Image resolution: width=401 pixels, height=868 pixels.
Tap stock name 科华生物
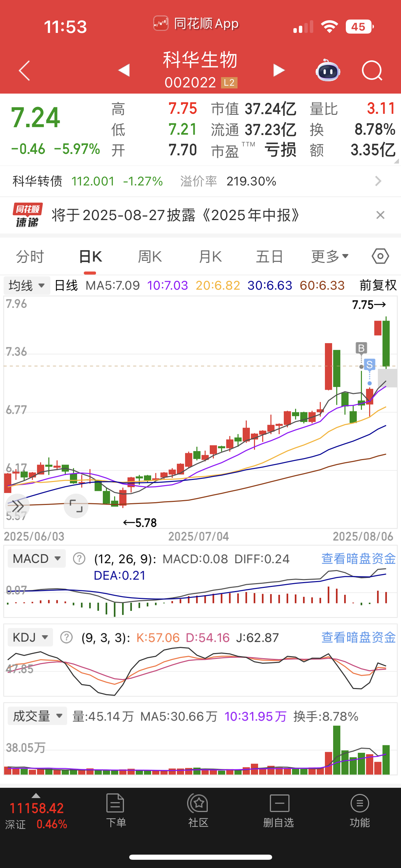click(200, 60)
